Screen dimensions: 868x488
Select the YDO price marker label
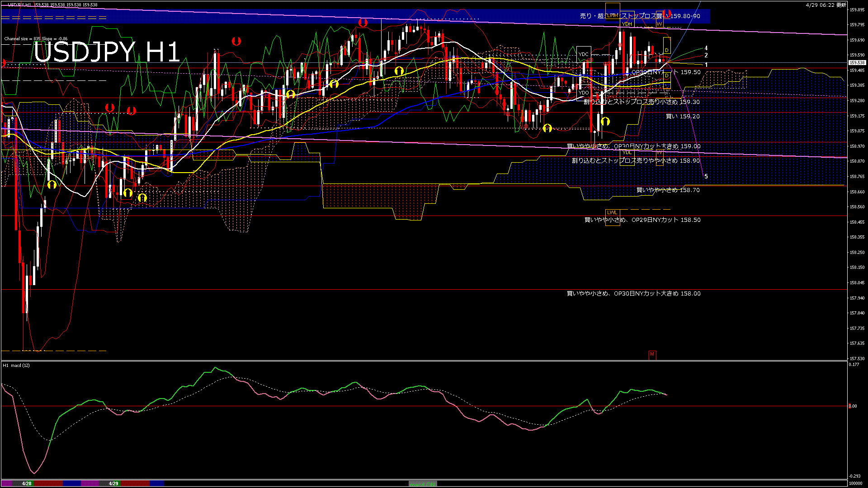coord(584,93)
